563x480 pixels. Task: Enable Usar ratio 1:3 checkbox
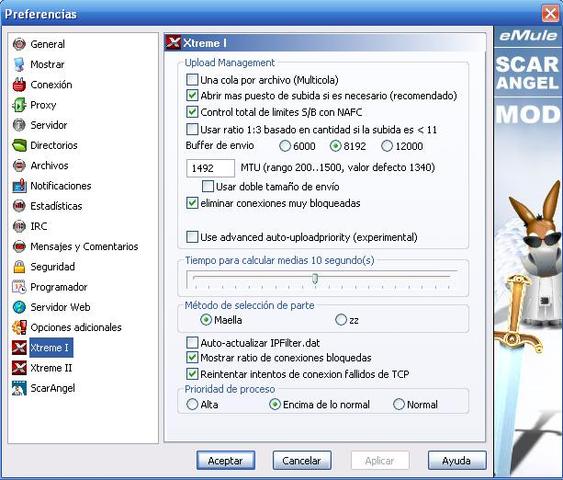point(192,129)
